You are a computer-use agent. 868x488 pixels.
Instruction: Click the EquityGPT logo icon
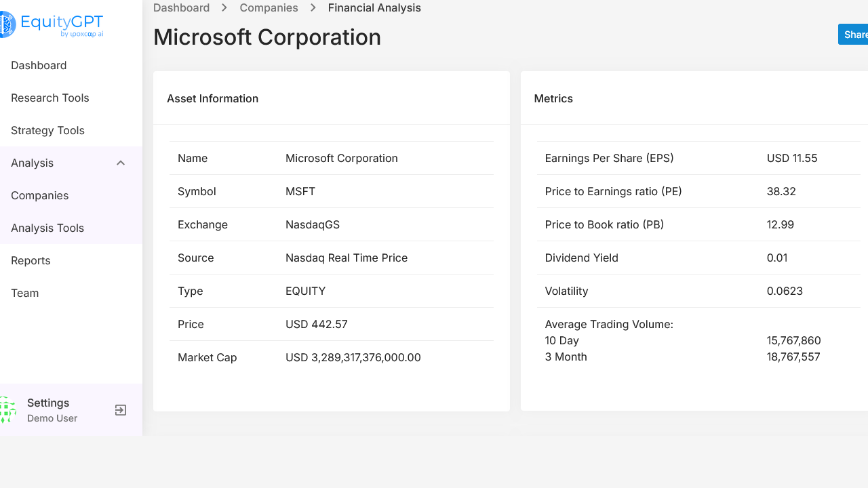(x=7, y=25)
